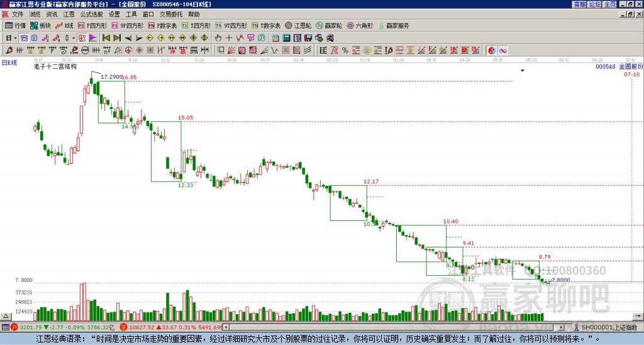
Task: Open the 公式选股 menu
Action: (91, 14)
